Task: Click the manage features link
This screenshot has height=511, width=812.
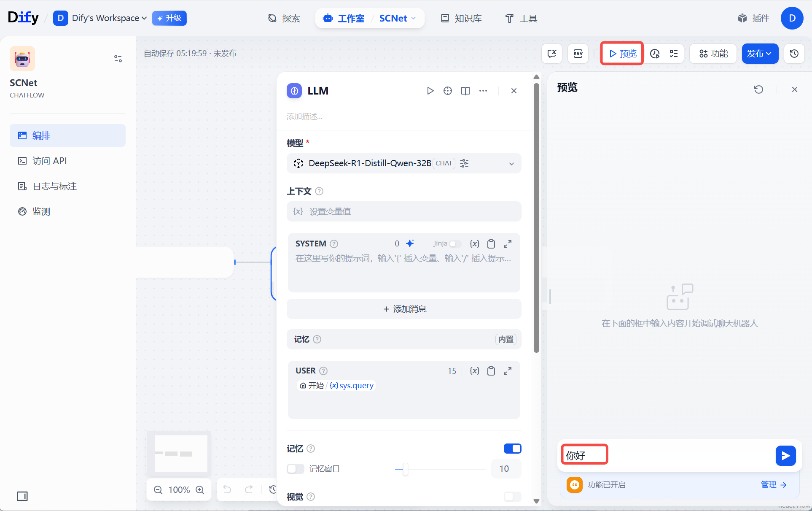Action: click(774, 485)
